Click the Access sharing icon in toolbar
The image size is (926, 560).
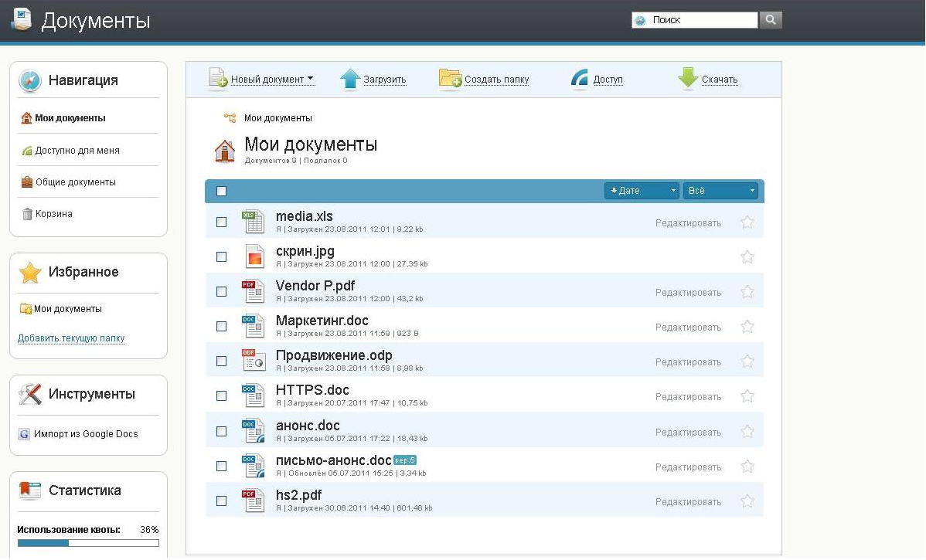[x=580, y=79]
